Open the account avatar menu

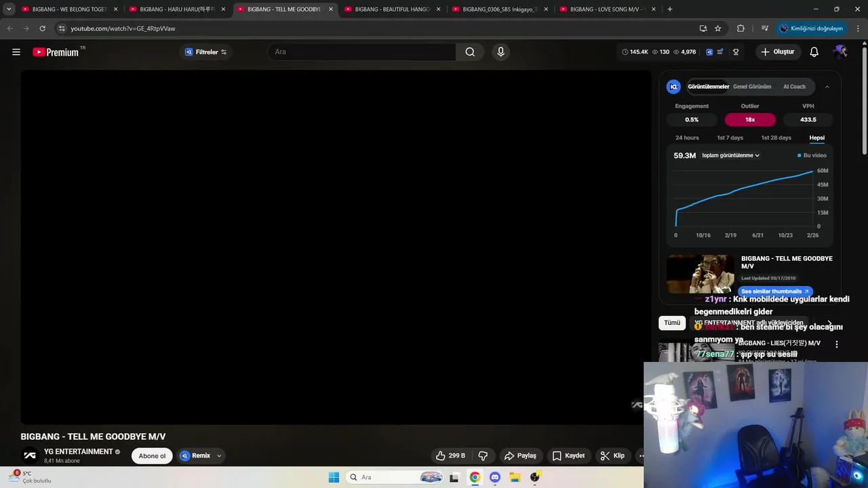[x=841, y=52]
